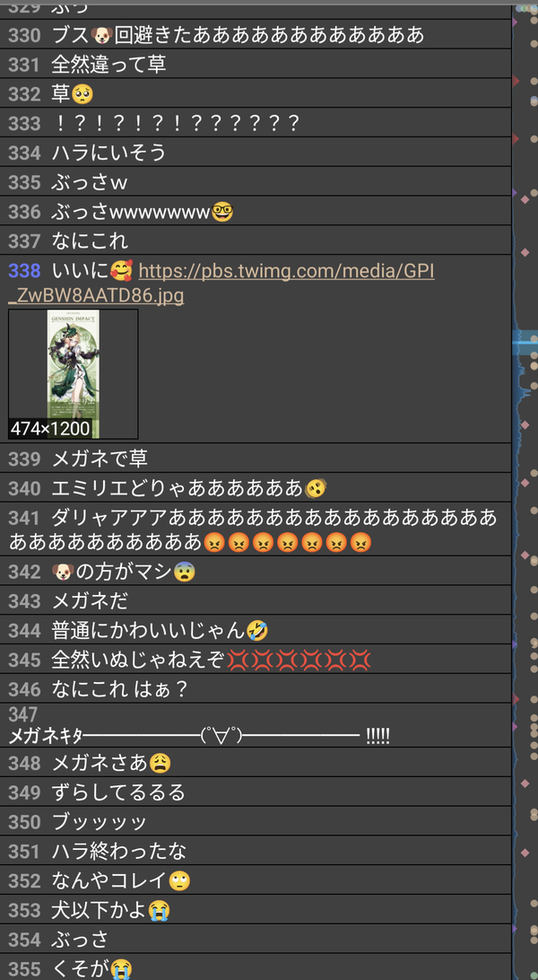Click the hearts face emoji in post 338
Image resolution: width=538 pixels, height=980 pixels.
(x=120, y=271)
